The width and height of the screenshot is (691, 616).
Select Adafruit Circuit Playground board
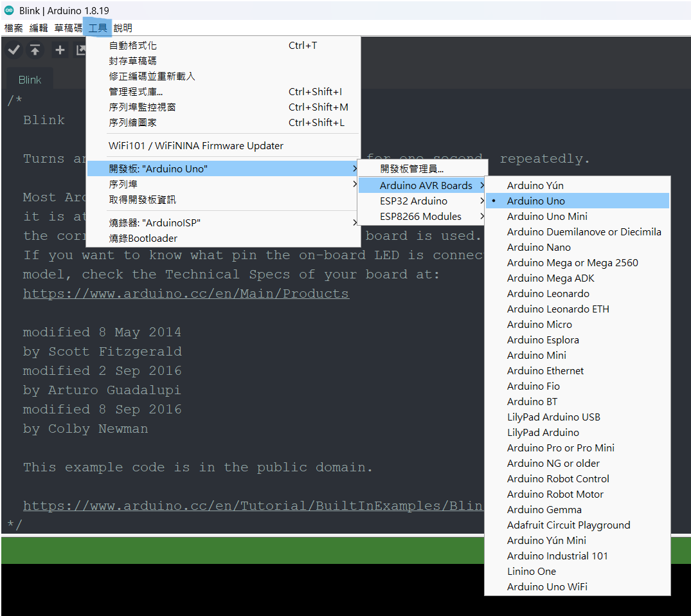pyautogui.click(x=577, y=525)
